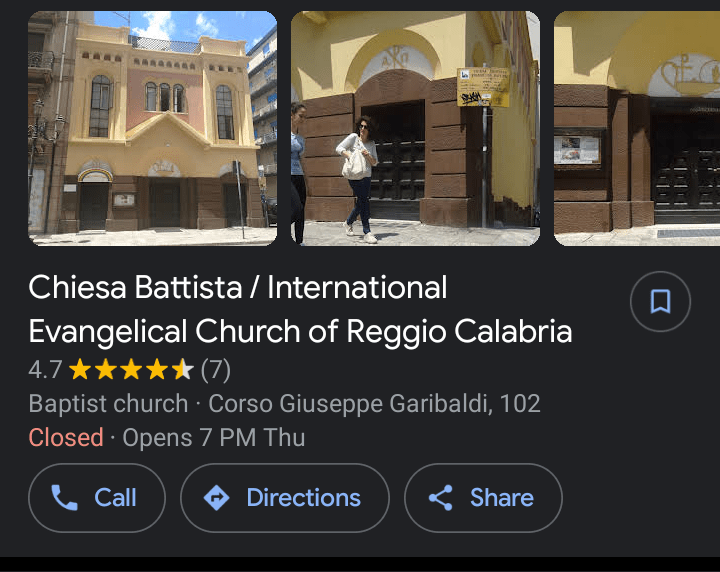Image resolution: width=720 pixels, height=572 pixels.
Task: Save the church with the bookmark icon
Action: click(x=660, y=302)
